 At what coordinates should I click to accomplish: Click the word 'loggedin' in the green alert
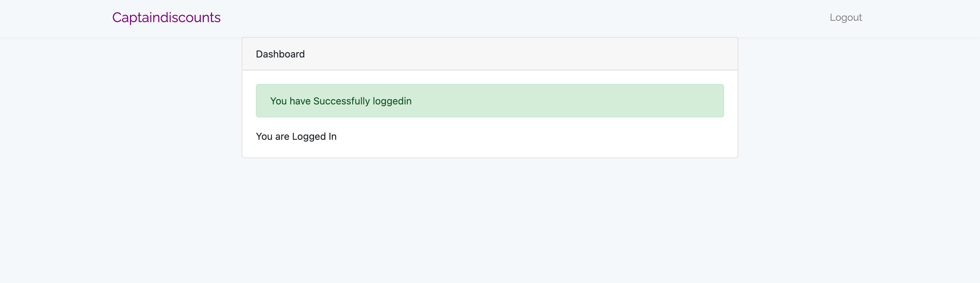(392, 101)
